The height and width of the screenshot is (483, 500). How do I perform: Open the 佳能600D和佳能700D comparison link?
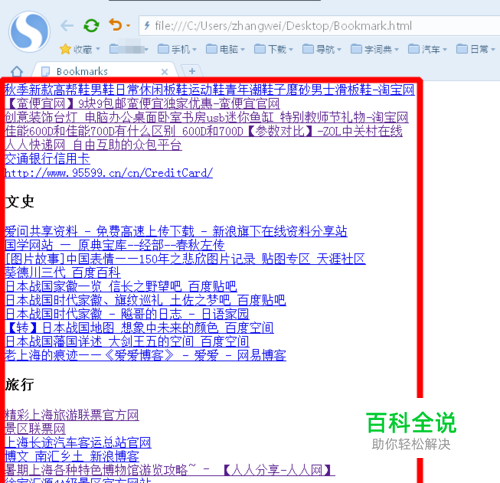204,131
